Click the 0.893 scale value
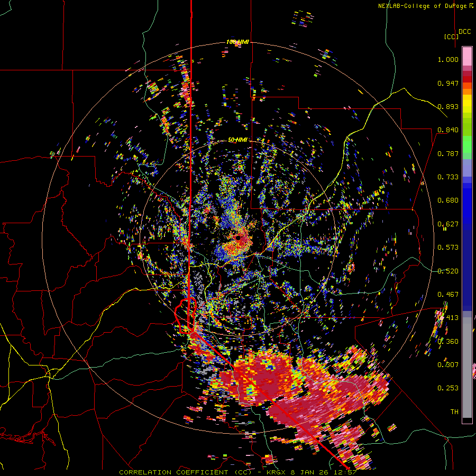 tap(448, 106)
